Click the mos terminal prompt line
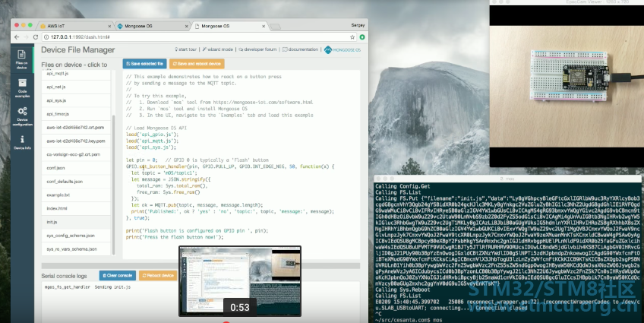The width and height of the screenshot is (644, 323). tap(409, 320)
